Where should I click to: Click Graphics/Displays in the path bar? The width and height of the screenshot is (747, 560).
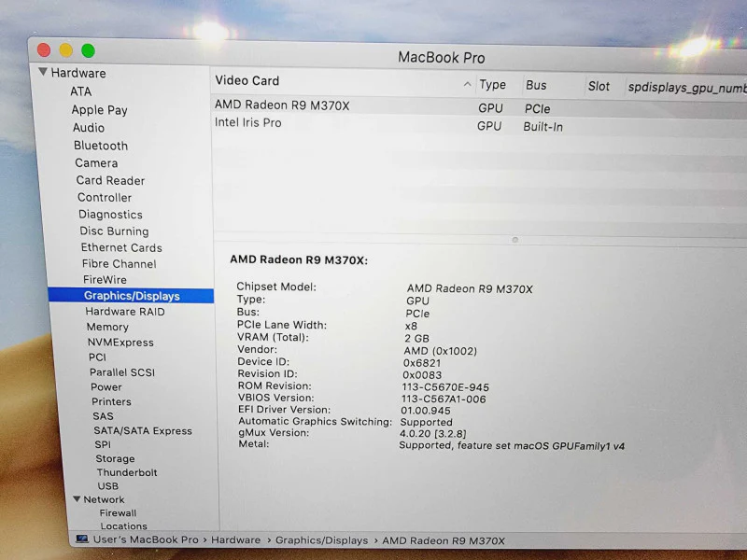(x=321, y=540)
